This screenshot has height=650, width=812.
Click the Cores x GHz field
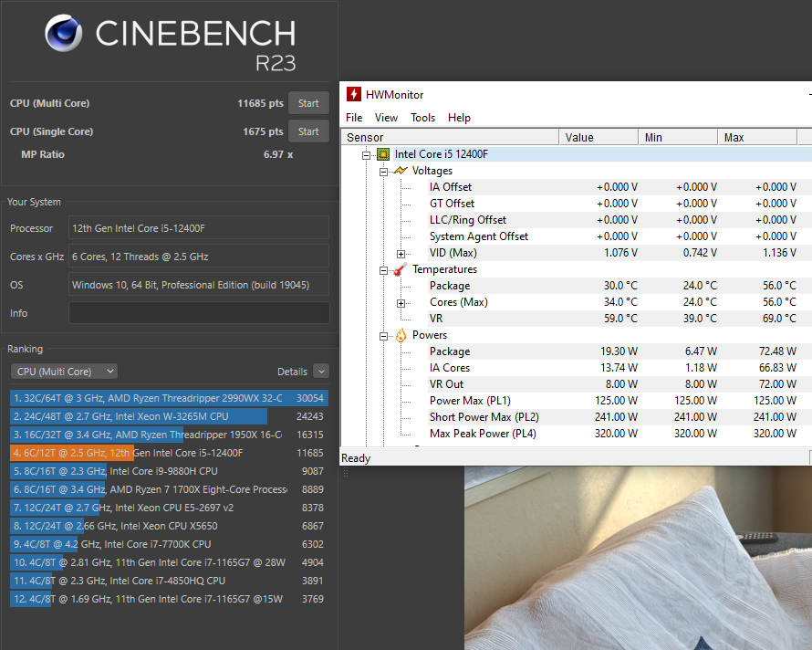pyautogui.click(x=199, y=257)
